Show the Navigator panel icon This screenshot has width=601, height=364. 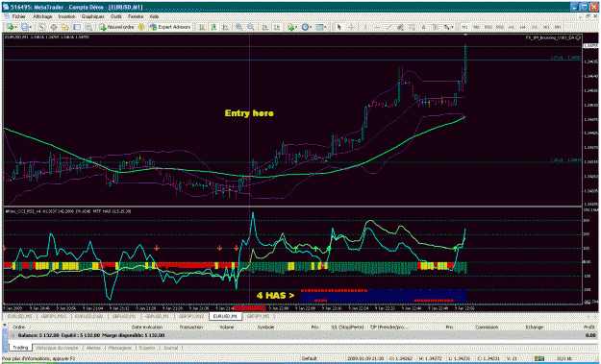pos(65,27)
